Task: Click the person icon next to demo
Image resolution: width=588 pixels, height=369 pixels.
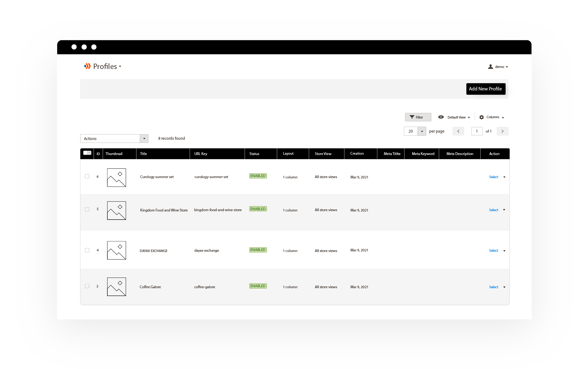Action: [x=490, y=66]
